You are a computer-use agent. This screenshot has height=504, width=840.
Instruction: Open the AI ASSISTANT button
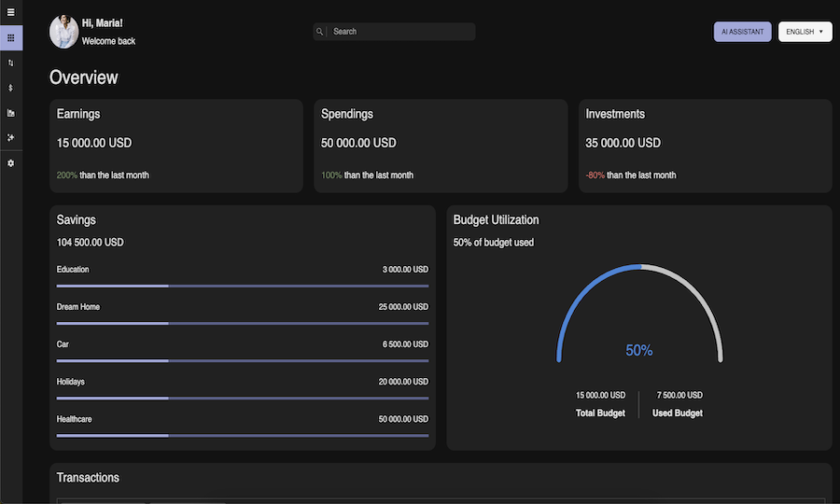(742, 32)
